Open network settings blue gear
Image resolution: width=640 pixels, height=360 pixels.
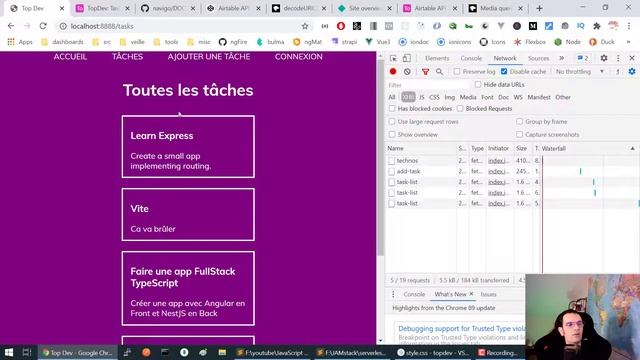click(x=632, y=71)
